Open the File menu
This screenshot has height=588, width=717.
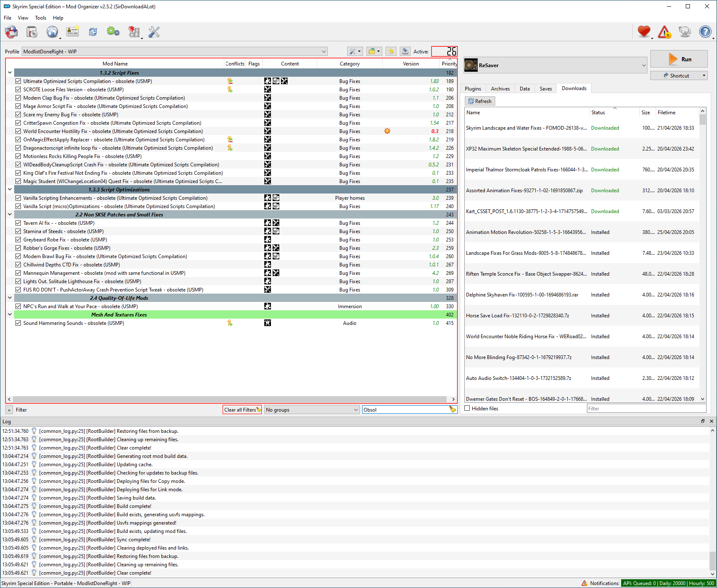(8, 18)
